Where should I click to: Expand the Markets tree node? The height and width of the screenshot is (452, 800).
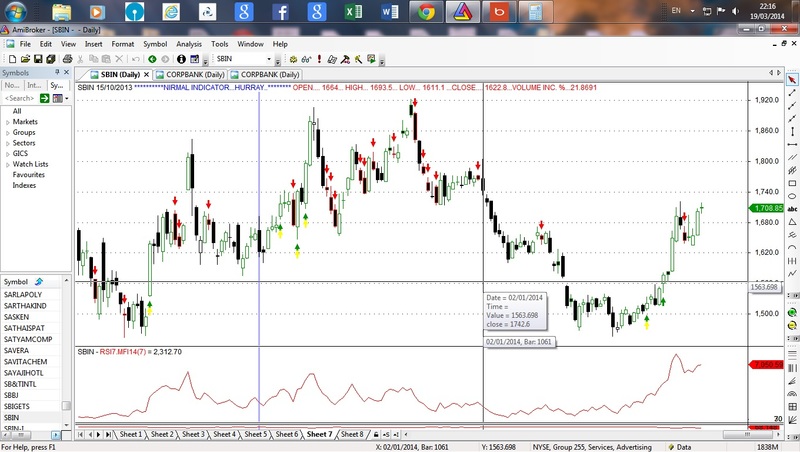[x=8, y=122]
